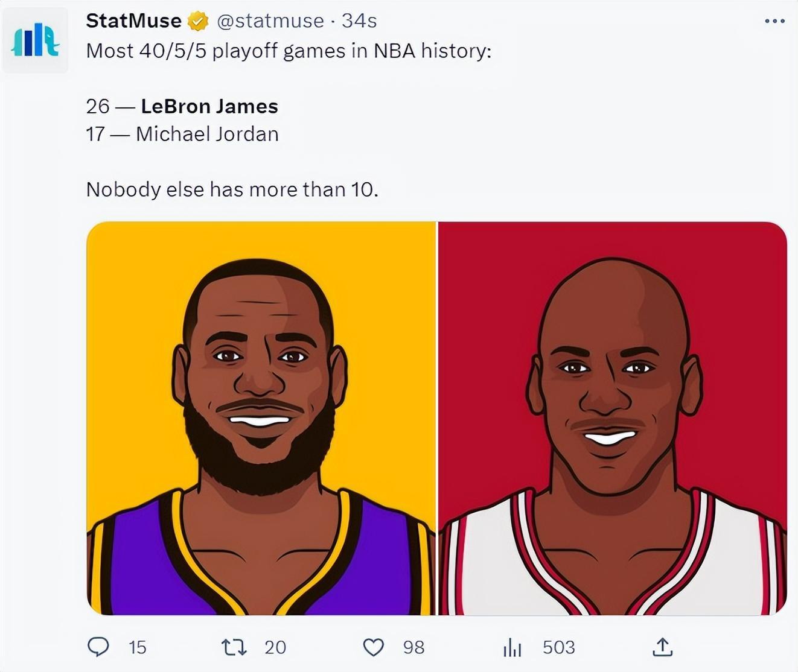The image size is (798, 672).
Task: Click the reply count 15
Action: [x=138, y=647]
